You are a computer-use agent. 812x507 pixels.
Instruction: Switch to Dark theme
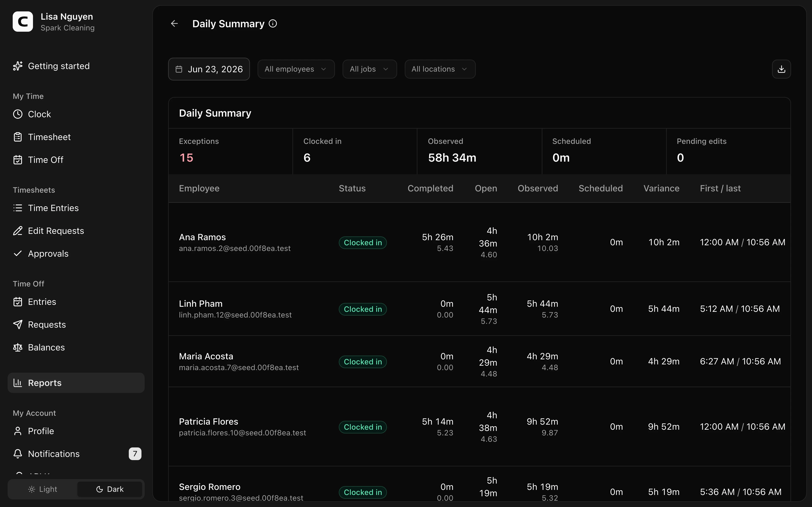(110, 489)
